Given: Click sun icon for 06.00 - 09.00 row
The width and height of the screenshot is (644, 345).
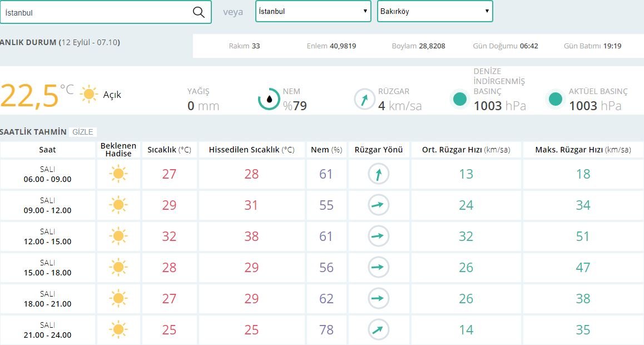Looking at the screenshot, I should [x=118, y=174].
